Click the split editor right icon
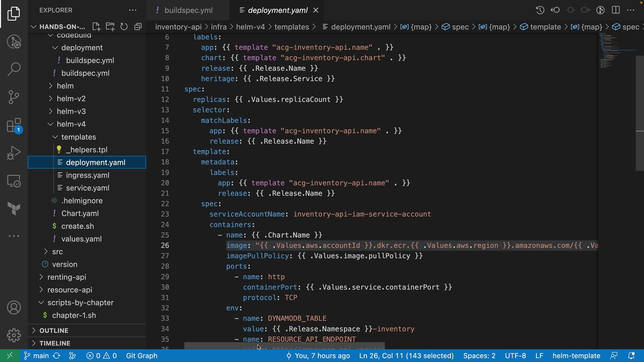Viewport: 644px width, 362px height. 616,10
